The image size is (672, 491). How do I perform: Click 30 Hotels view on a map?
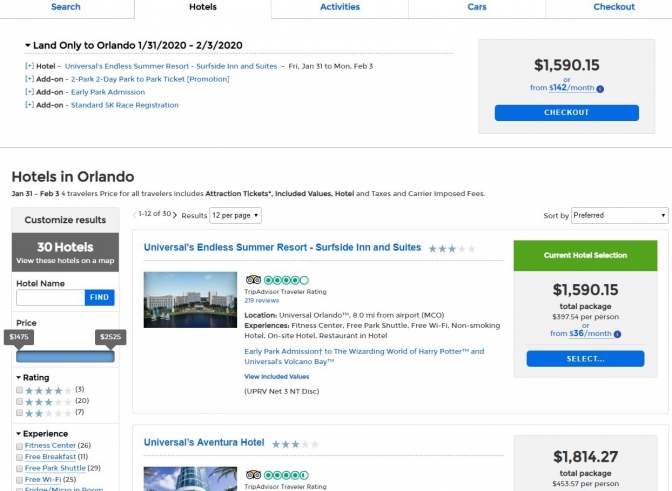pyautogui.click(x=65, y=252)
